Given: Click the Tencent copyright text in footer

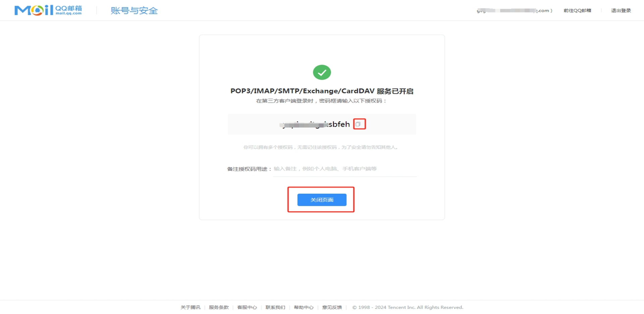Looking at the screenshot, I should click(408, 307).
